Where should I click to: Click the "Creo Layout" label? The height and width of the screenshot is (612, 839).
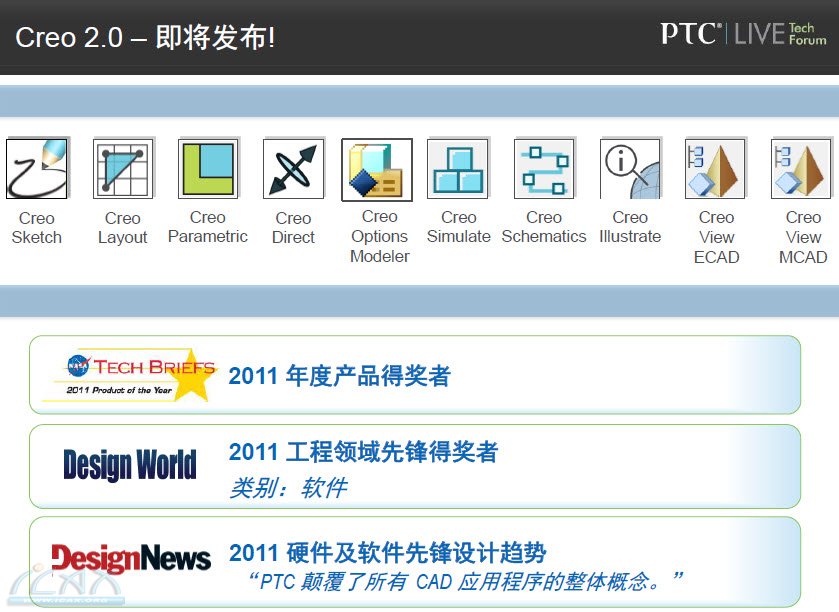tap(123, 227)
